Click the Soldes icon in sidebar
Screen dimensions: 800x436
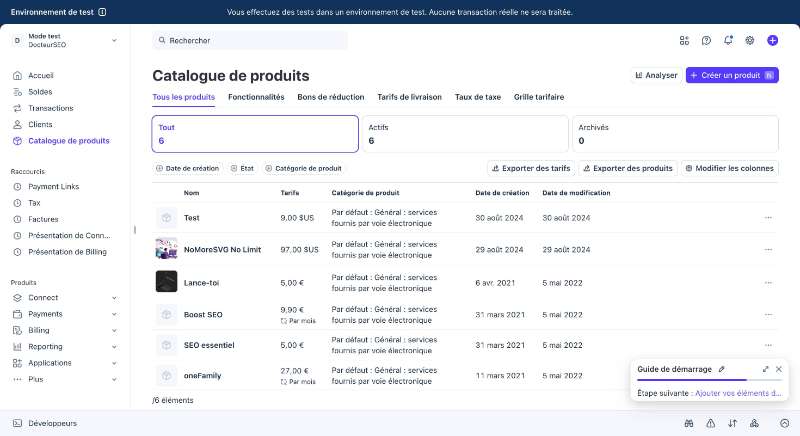click(x=17, y=92)
